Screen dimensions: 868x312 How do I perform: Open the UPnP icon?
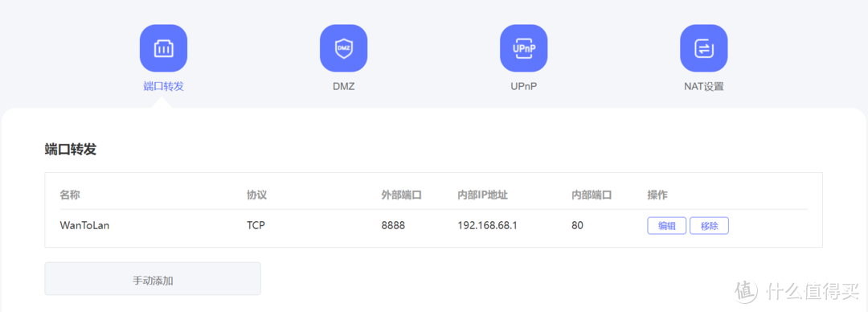(x=524, y=48)
